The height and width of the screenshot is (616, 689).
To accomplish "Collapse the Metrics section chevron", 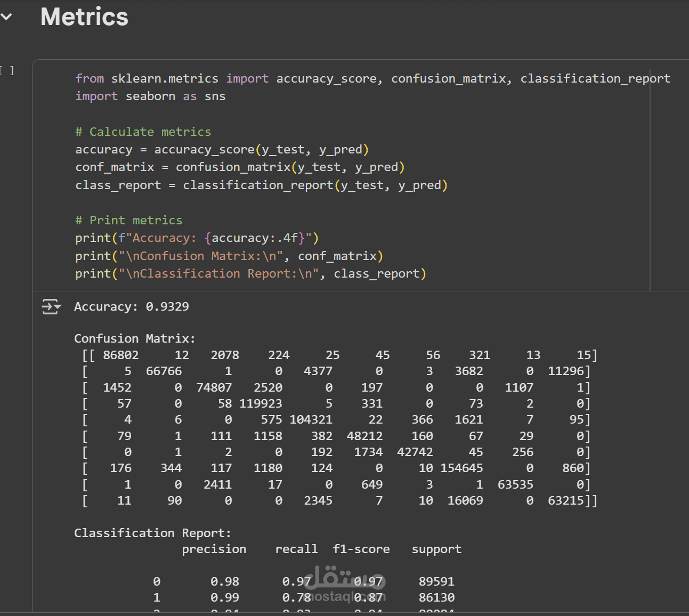I will point(6,17).
